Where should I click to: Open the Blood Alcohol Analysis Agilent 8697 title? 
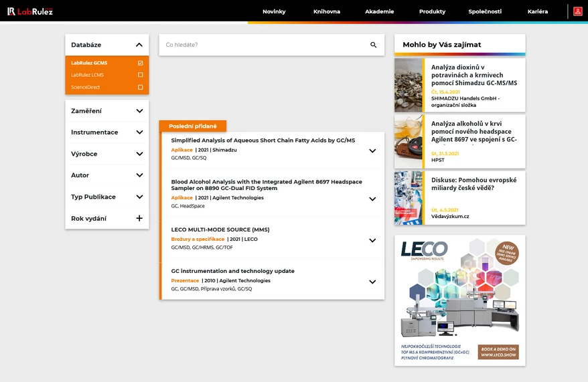tap(267, 185)
